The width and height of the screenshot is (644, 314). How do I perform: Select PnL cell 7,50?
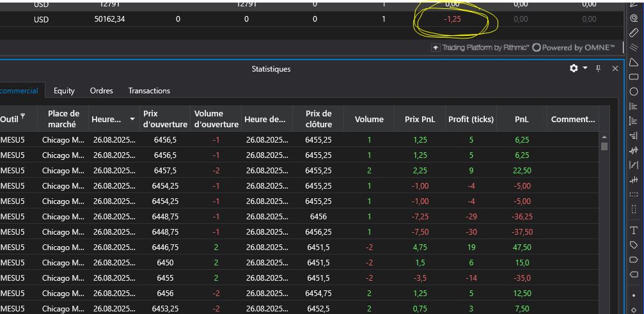[522, 309]
